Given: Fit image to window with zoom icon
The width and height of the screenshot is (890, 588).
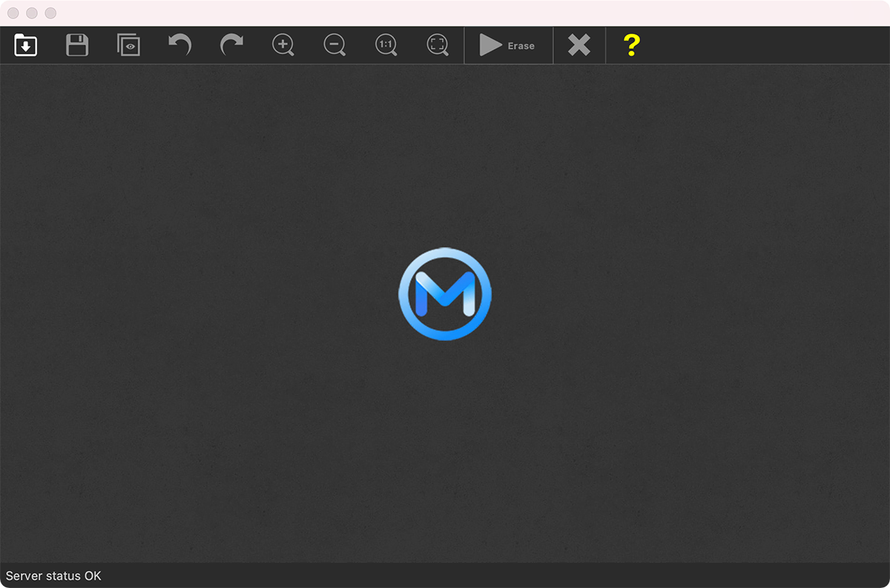Looking at the screenshot, I should (438, 45).
